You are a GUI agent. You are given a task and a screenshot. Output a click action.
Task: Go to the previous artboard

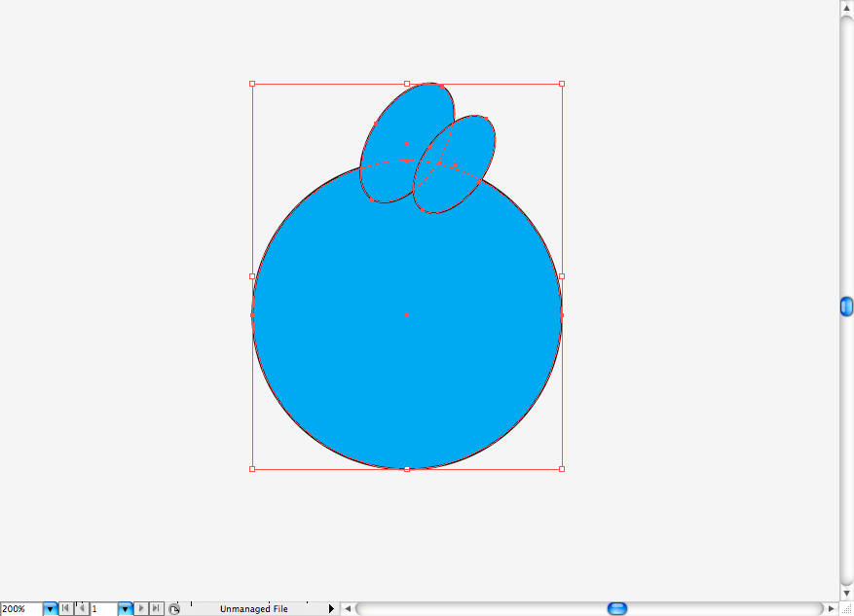pos(82,608)
